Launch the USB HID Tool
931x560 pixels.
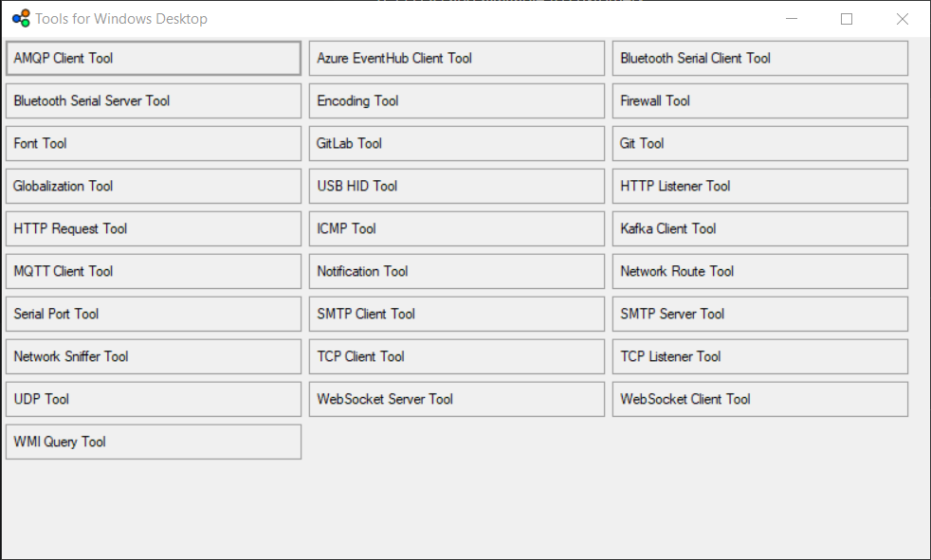[456, 187]
